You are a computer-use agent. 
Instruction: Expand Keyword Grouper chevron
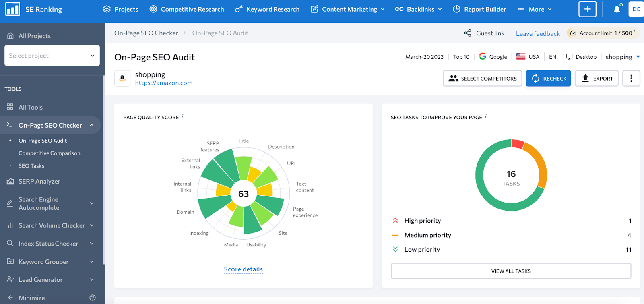92,262
